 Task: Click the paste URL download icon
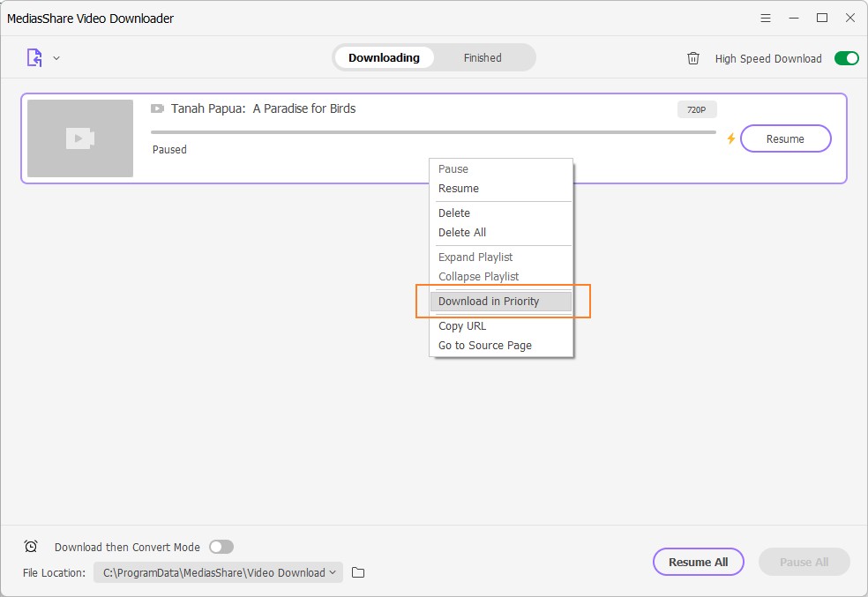pos(34,58)
